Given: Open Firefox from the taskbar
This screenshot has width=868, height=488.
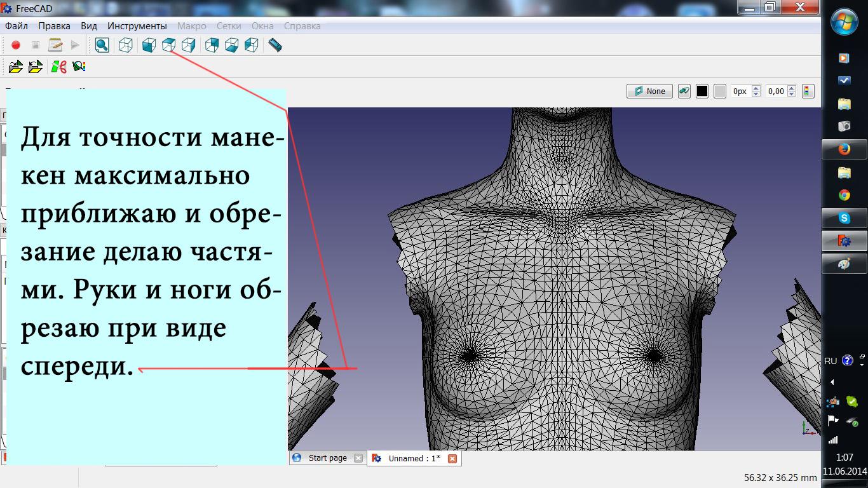Looking at the screenshot, I should click(844, 149).
